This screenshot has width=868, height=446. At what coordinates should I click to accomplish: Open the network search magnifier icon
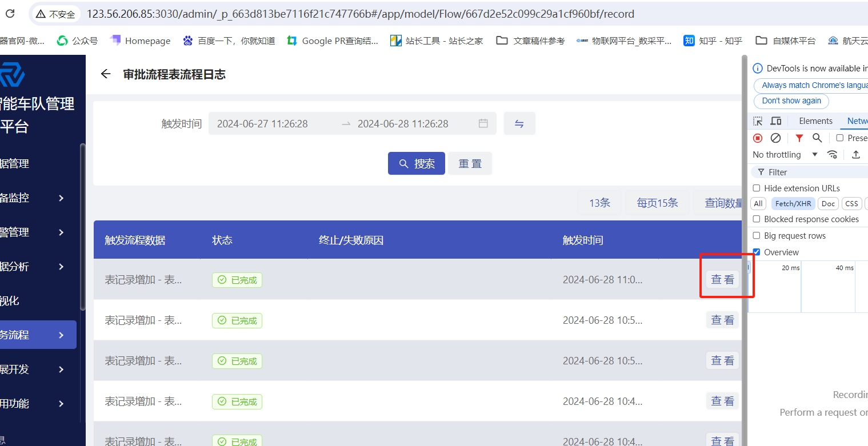coord(817,138)
